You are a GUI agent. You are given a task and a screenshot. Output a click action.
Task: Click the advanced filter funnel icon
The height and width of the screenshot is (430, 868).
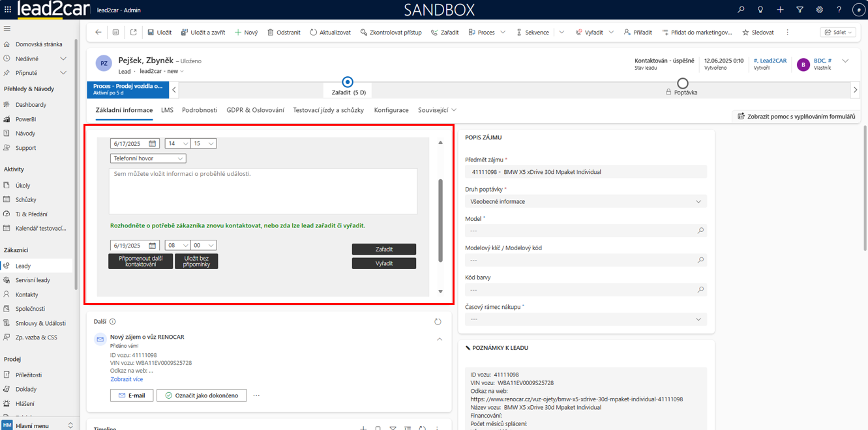click(x=800, y=10)
